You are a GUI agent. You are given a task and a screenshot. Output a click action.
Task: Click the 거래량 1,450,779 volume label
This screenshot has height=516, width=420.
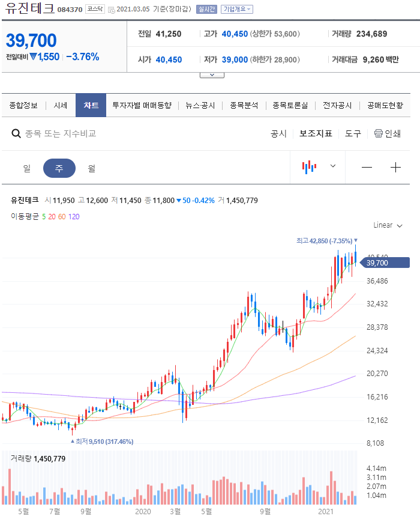click(x=38, y=459)
